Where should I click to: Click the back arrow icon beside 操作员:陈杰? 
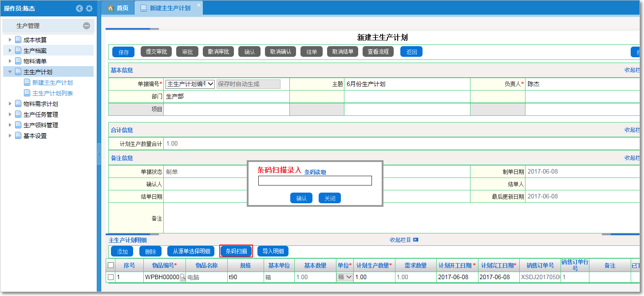79,8
